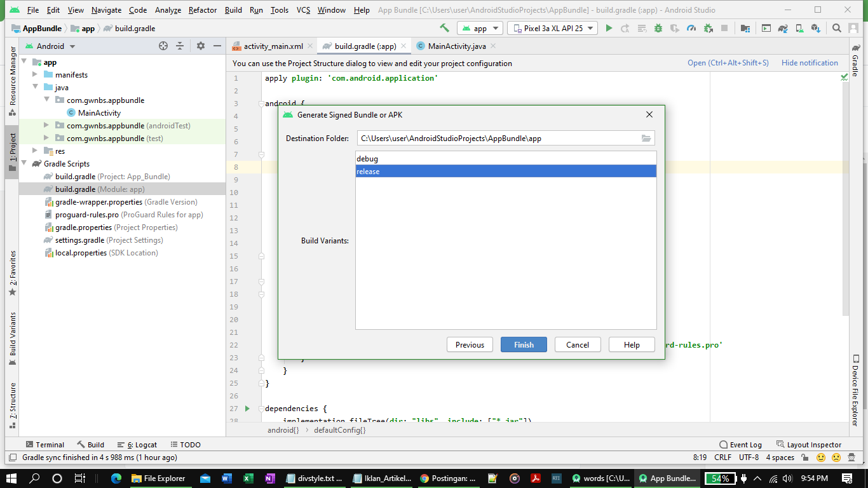This screenshot has height=488, width=868.
Task: Click the battery 54% indicator in system tray
Action: coord(721,478)
